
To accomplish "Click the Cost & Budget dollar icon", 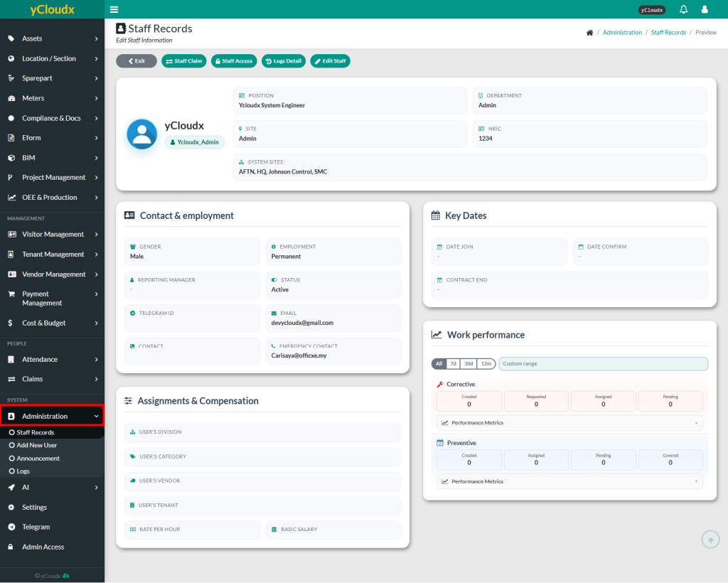I will (10, 323).
